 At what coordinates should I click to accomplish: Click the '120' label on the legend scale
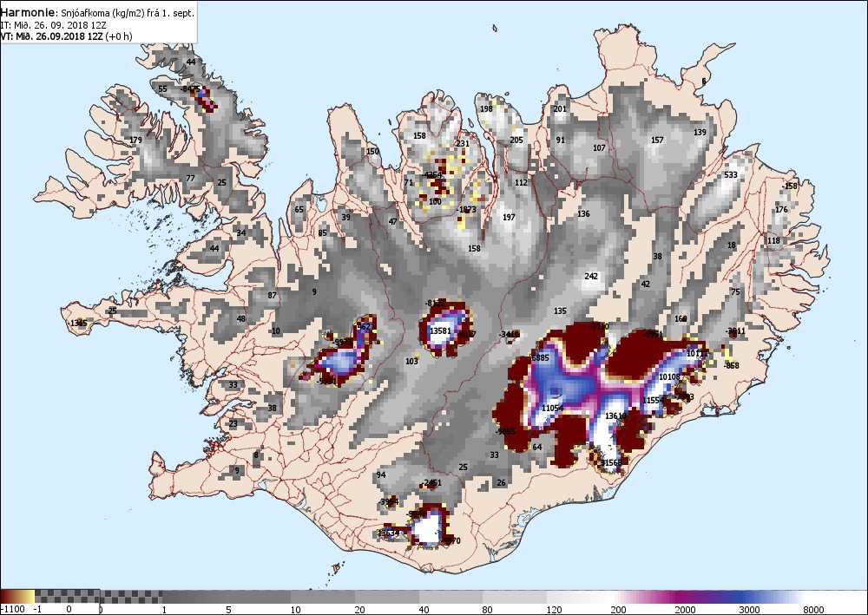click(555, 610)
